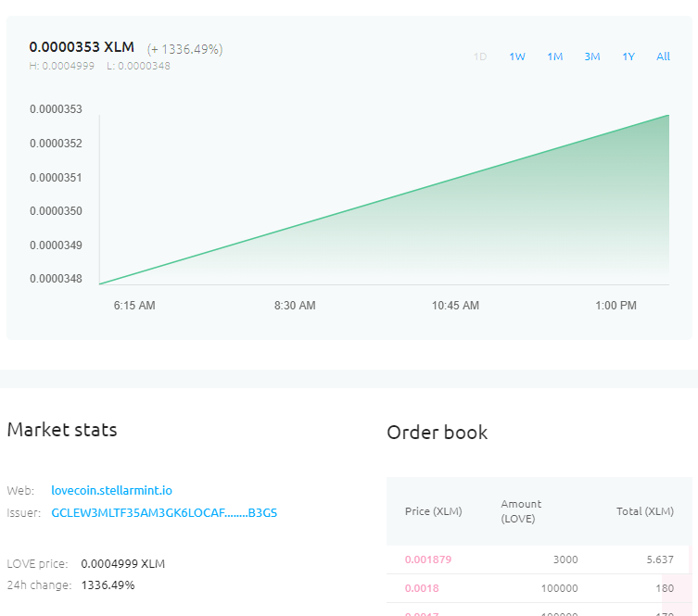Click the Market stats heading
Image resolution: width=698 pixels, height=616 pixels.
pos(62,430)
